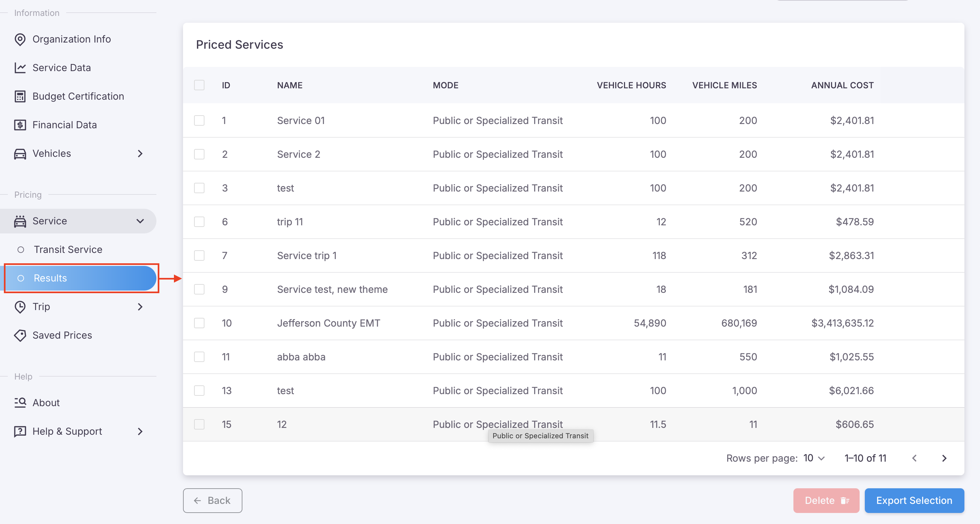Image resolution: width=980 pixels, height=524 pixels.
Task: Tick the checkbox for Service 01
Action: coord(199,121)
